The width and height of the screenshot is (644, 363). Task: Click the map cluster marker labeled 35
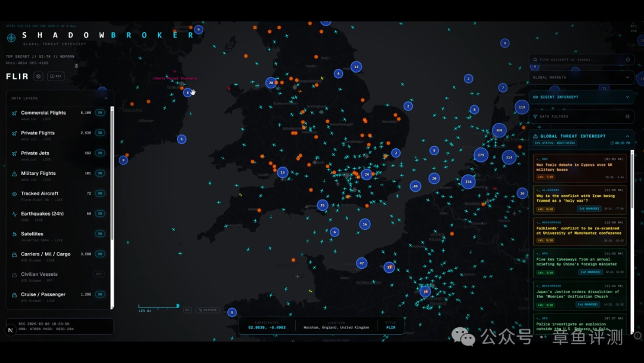(x=323, y=205)
